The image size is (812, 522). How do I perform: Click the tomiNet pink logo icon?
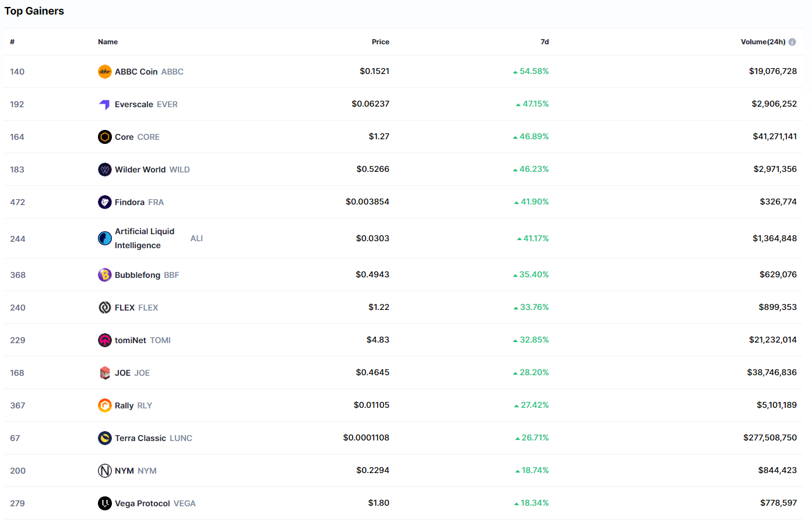[x=104, y=340]
